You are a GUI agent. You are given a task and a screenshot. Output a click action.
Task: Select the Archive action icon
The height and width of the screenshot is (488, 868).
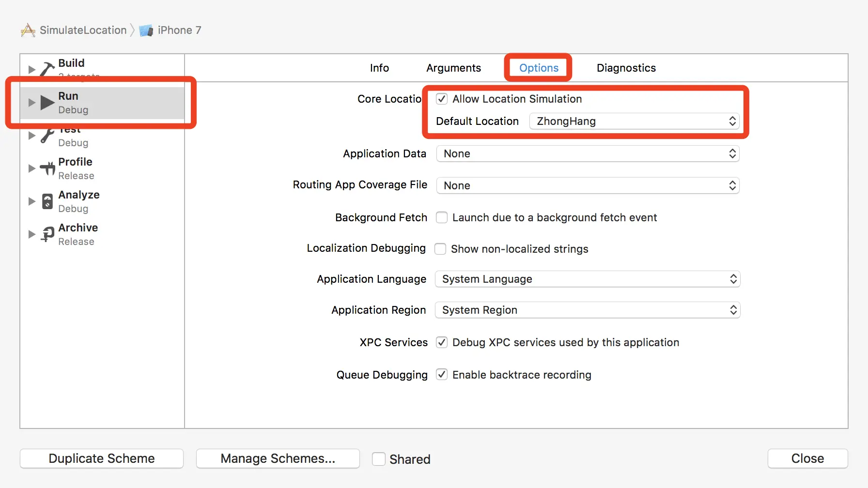click(x=47, y=234)
